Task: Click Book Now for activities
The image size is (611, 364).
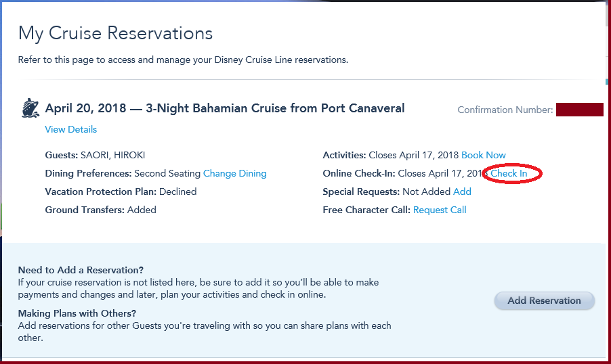Action: pos(484,155)
